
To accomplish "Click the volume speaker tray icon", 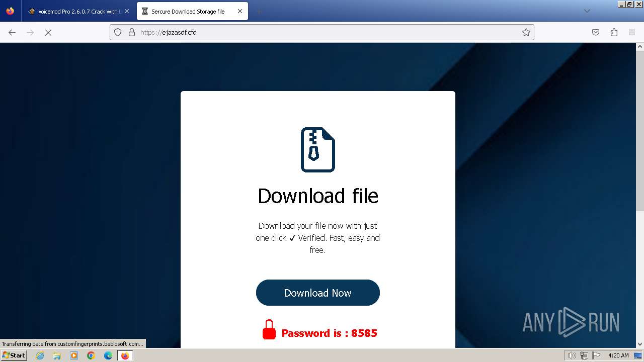I will pyautogui.click(x=572, y=355).
